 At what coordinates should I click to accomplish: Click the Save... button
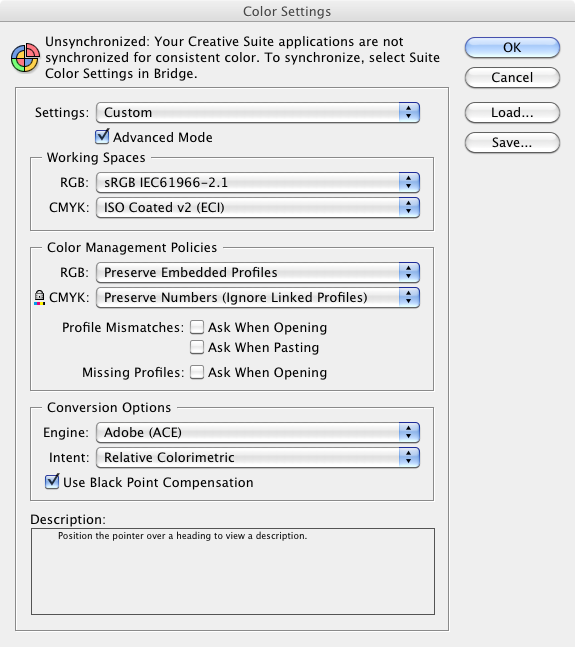(x=512, y=143)
